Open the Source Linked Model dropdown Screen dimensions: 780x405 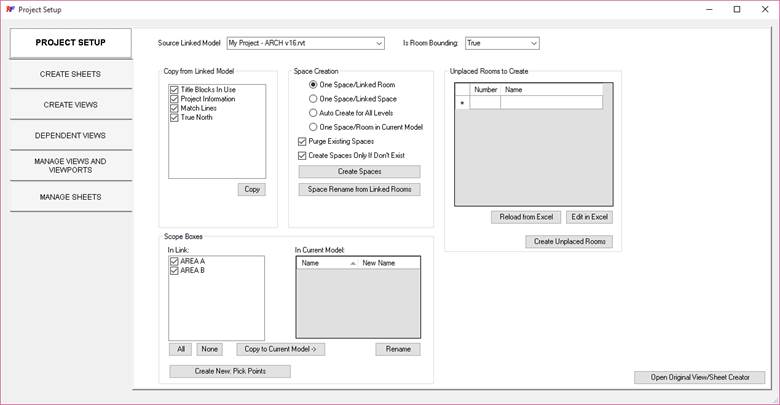(377, 43)
